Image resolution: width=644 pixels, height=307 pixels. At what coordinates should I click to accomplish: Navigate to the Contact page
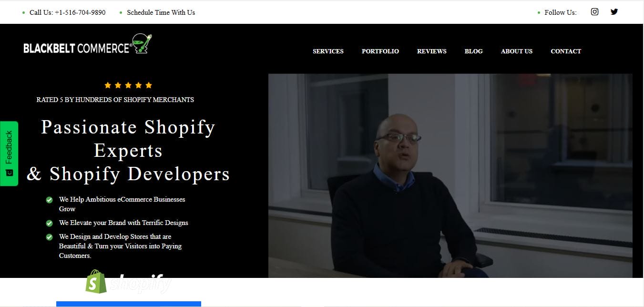pos(566,51)
